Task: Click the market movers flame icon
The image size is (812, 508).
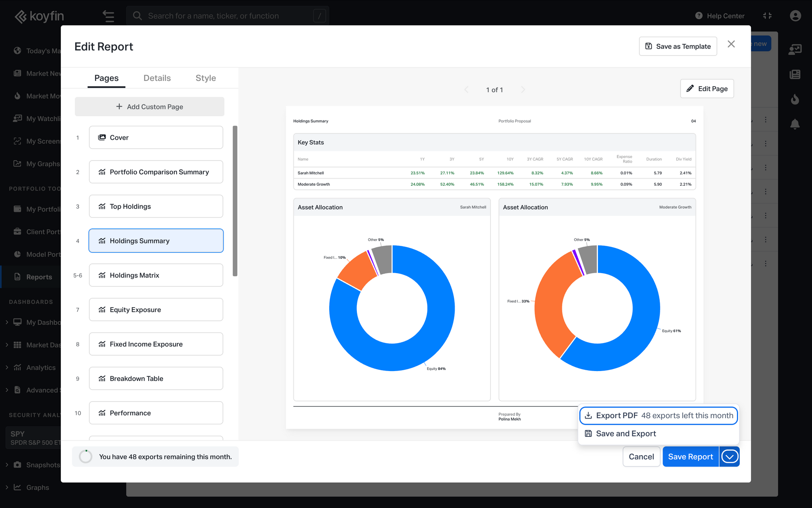Action: point(795,99)
